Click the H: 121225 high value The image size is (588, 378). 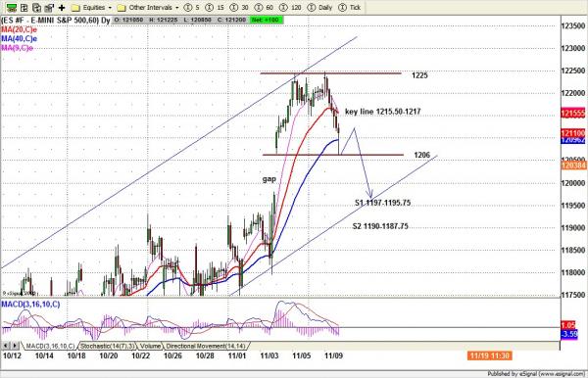pos(163,20)
